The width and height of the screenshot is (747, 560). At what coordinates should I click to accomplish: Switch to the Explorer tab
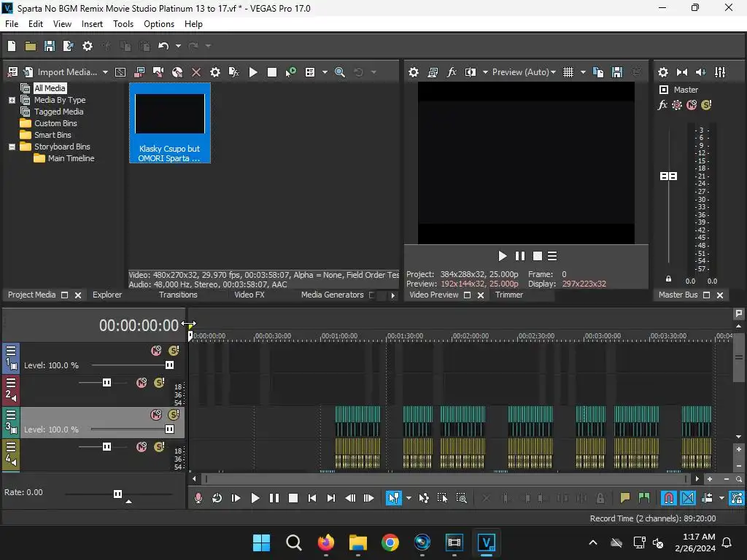coord(107,295)
